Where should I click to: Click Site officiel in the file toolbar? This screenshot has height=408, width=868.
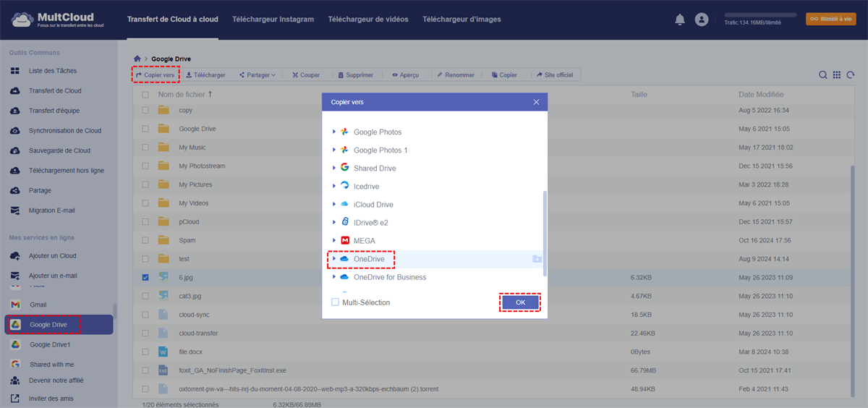pyautogui.click(x=555, y=75)
